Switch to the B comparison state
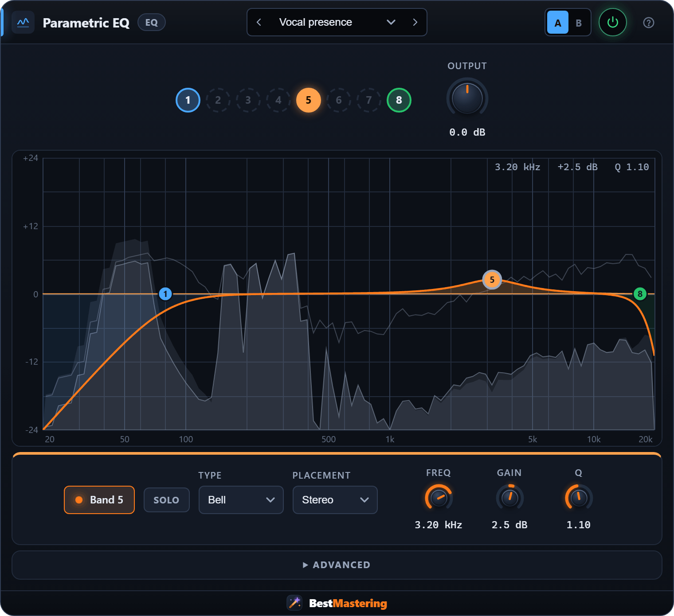The height and width of the screenshot is (616, 674). point(579,23)
